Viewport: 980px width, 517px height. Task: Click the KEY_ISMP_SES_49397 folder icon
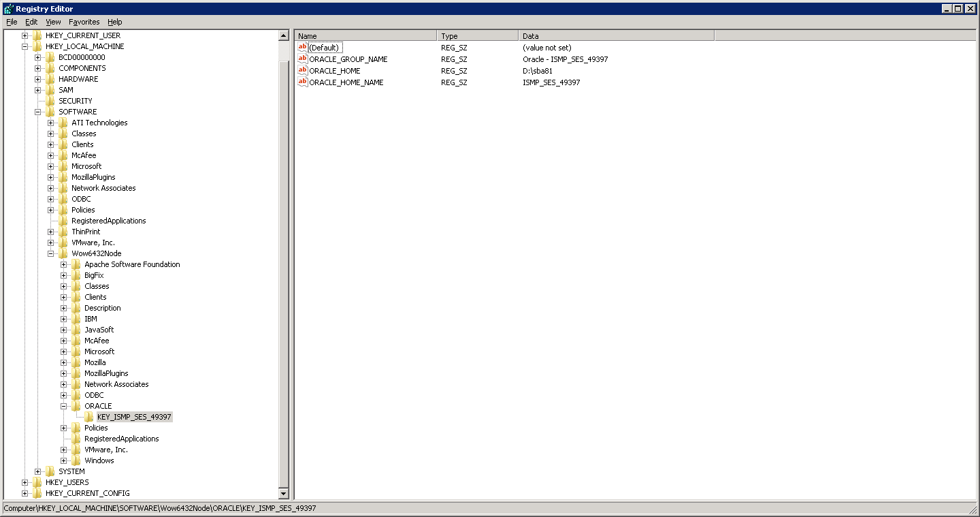click(89, 417)
